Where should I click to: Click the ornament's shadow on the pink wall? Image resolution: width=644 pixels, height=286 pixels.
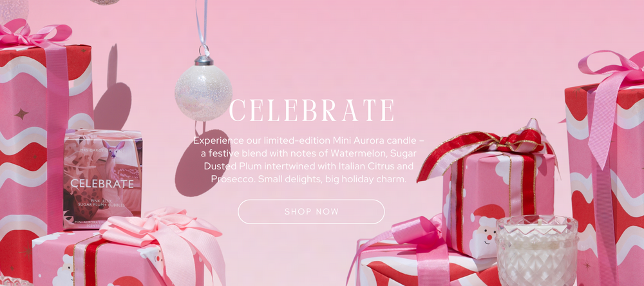coord(201,162)
